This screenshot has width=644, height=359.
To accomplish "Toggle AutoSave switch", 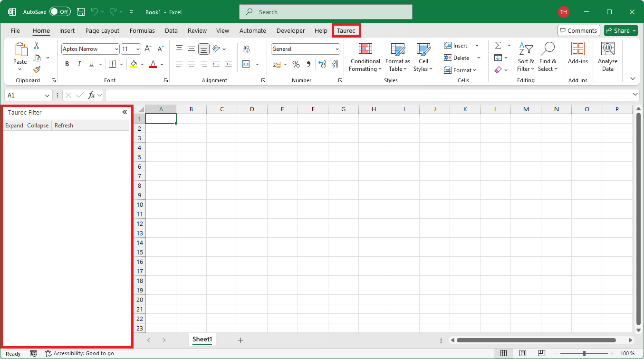I will pos(60,12).
